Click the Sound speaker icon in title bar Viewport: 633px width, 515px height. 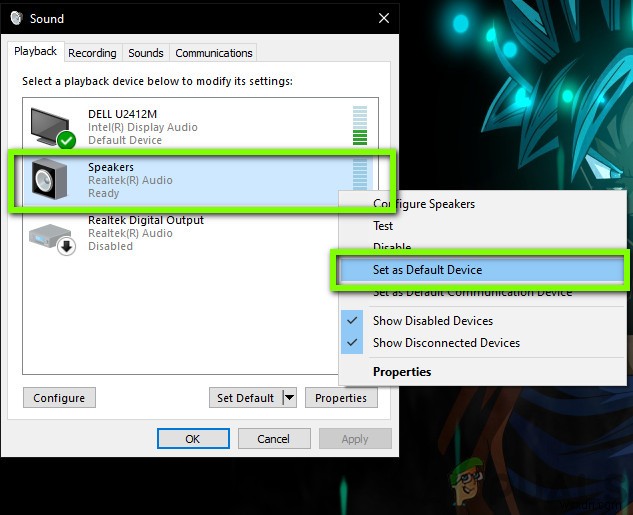17,18
